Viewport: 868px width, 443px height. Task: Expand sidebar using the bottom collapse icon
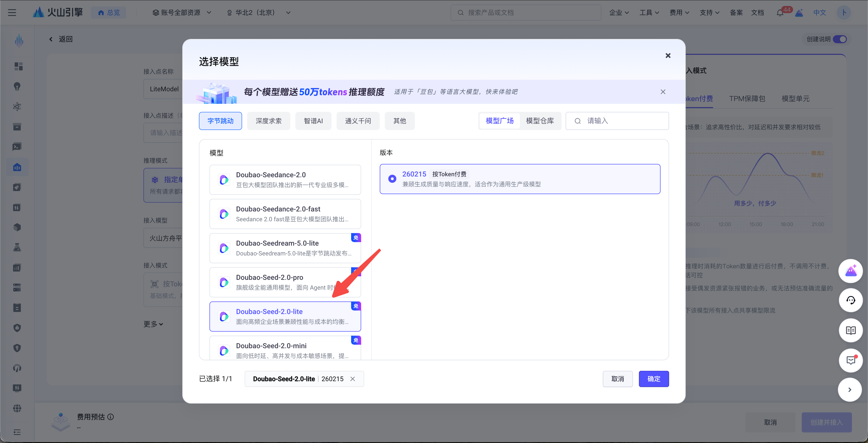[x=17, y=432]
